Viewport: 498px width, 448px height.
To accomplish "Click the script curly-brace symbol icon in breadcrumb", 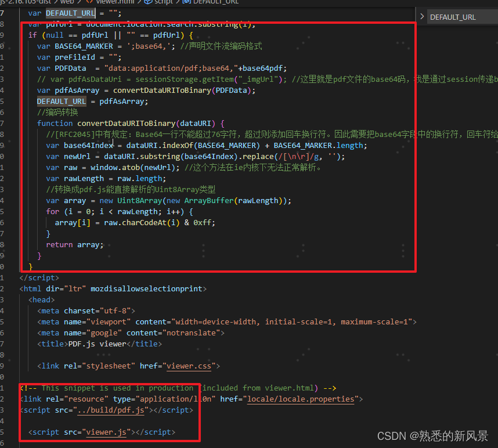I will 147,2.
